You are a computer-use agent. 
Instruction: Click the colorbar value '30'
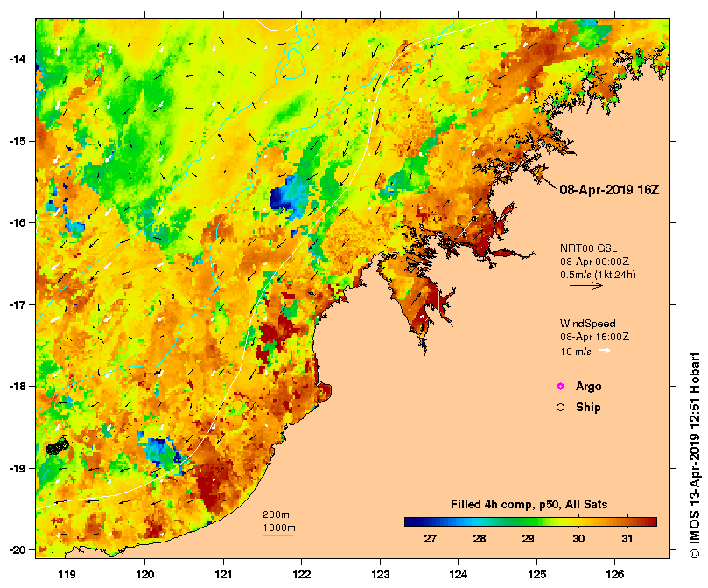[x=578, y=538]
